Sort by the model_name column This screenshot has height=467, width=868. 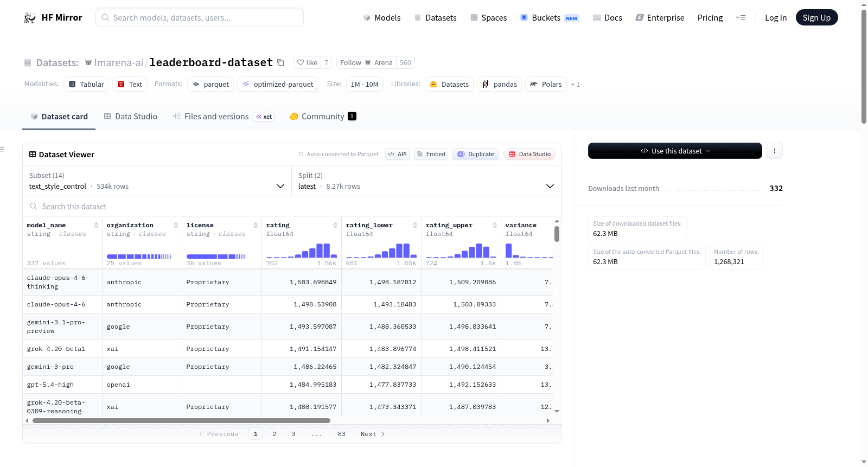coord(96,225)
